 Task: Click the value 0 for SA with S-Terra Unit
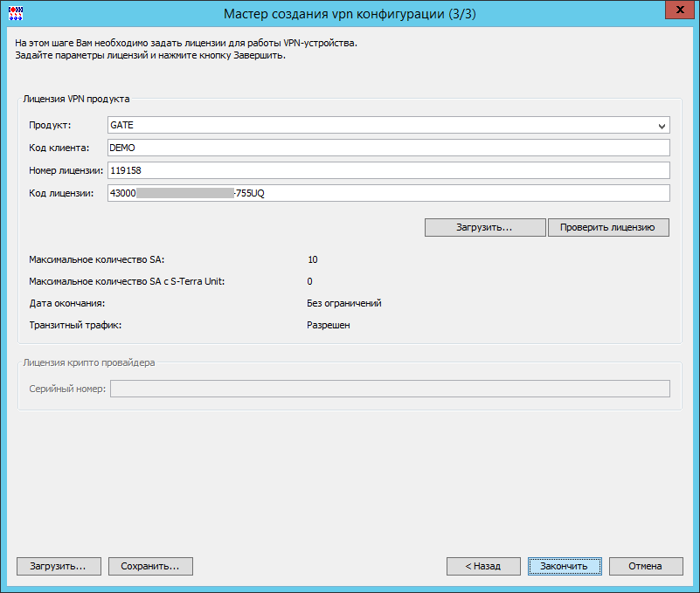(310, 281)
